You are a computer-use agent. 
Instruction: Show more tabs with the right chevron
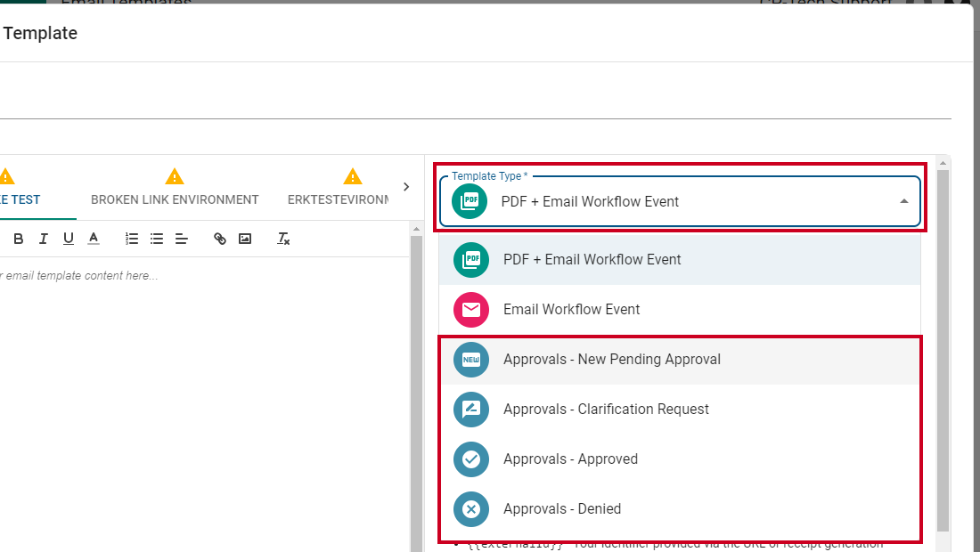(x=406, y=187)
